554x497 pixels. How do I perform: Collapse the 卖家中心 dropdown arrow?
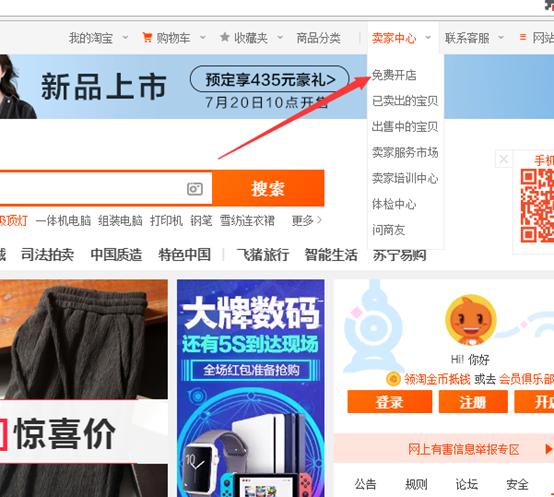coord(428,37)
